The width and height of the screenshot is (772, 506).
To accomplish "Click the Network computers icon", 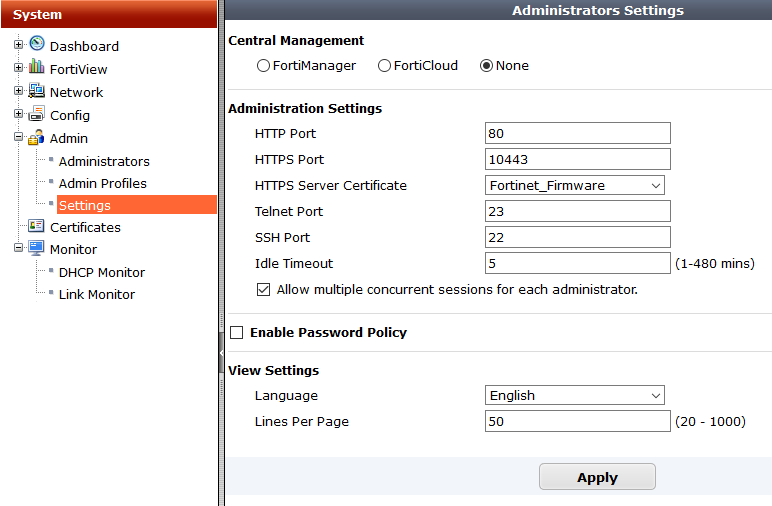I will 37,91.
